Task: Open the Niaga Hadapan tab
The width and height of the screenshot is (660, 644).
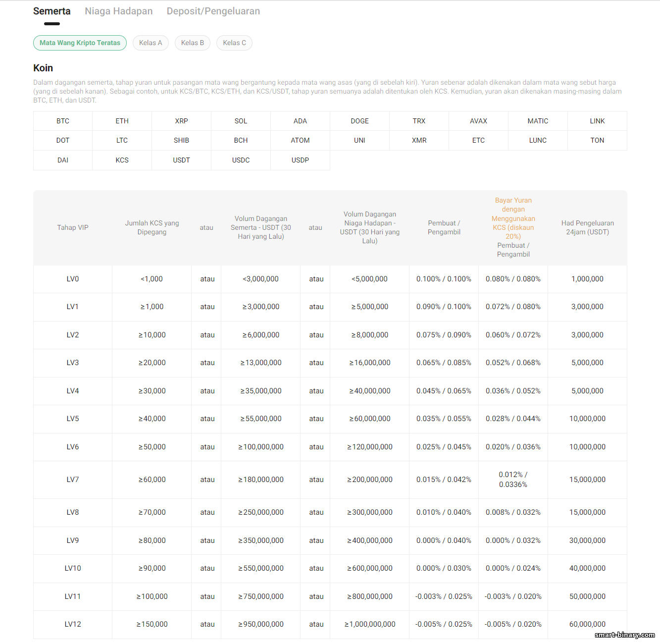Action: 119,11
